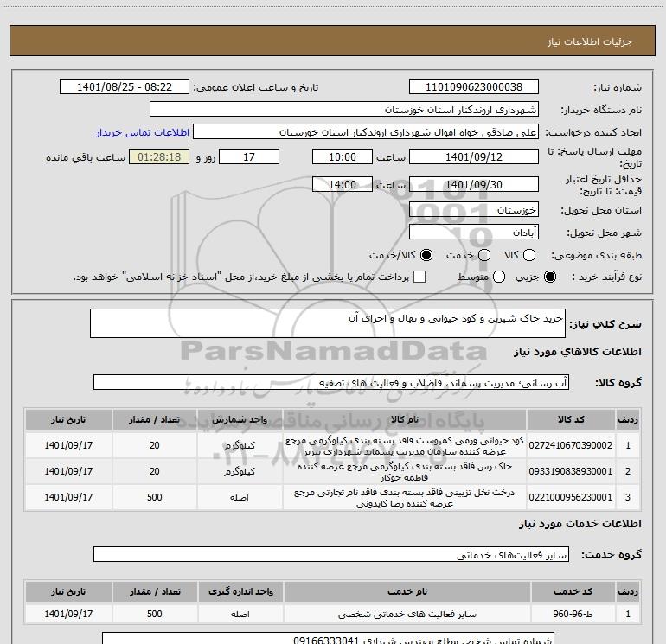The width and height of the screenshot is (666, 644).
Task: Click the announcement date field 1401/08/25 - 08:22
Action: (125, 87)
